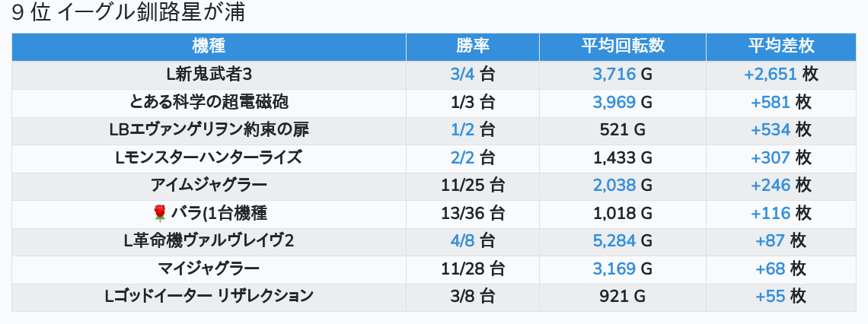Click the 4/8 win rate link
The image size is (868, 324).
coord(462,241)
